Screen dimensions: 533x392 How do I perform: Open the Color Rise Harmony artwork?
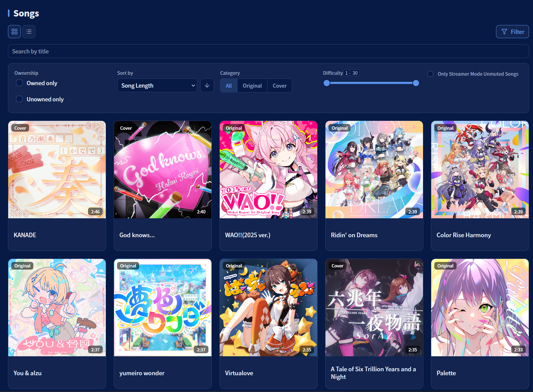pyautogui.click(x=480, y=170)
